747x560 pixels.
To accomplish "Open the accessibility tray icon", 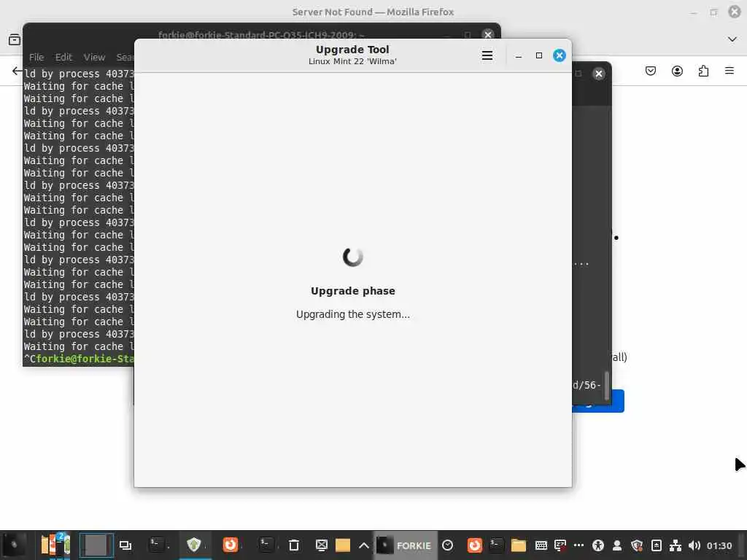I will click(x=598, y=545).
